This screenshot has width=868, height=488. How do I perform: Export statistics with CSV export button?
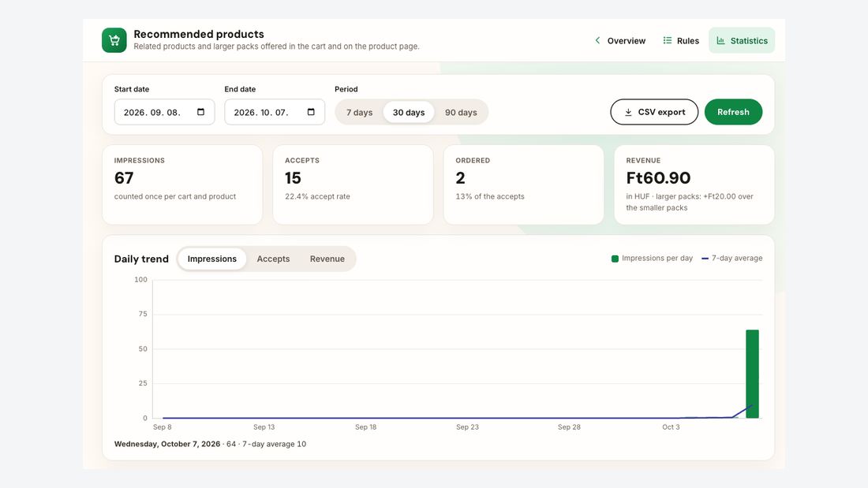tap(654, 112)
